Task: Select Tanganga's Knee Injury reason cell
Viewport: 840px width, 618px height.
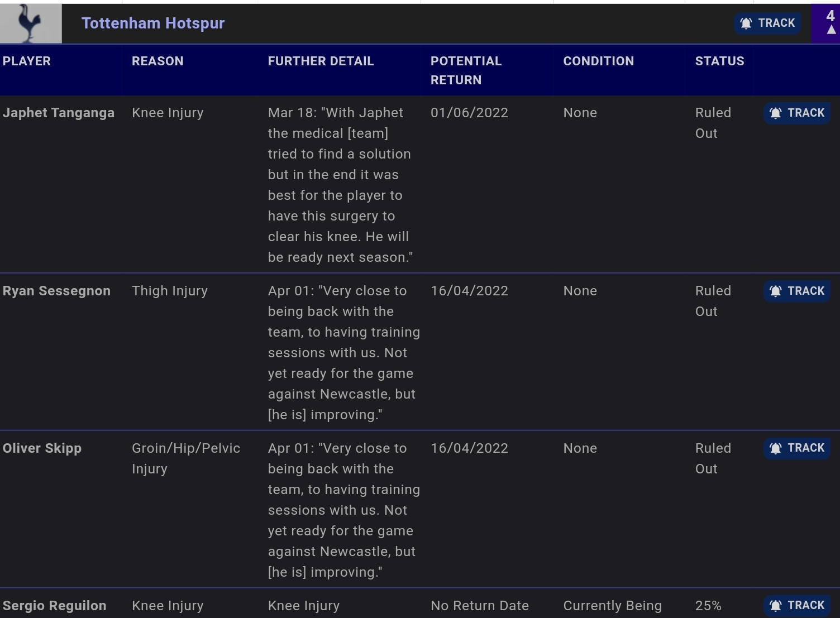Action: [x=168, y=113]
